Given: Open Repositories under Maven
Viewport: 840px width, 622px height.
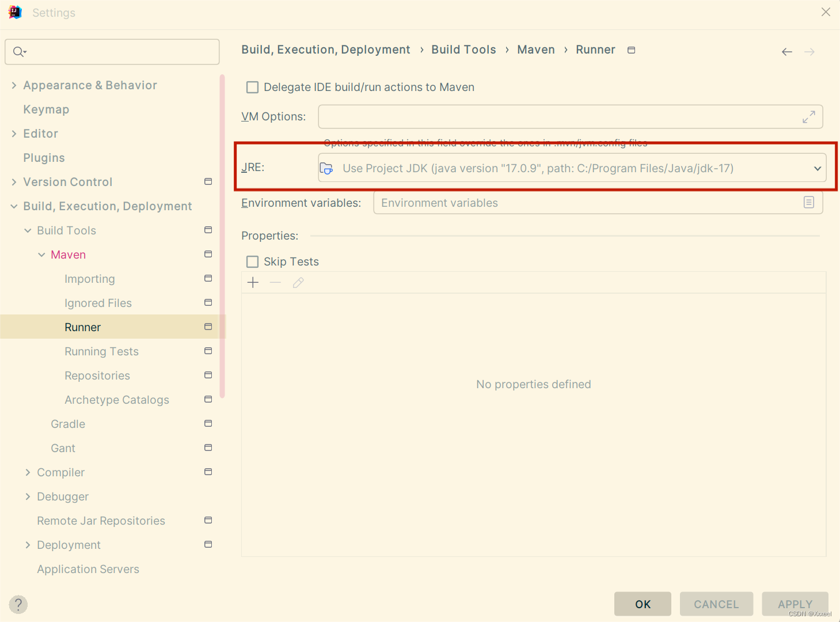Looking at the screenshot, I should [97, 376].
